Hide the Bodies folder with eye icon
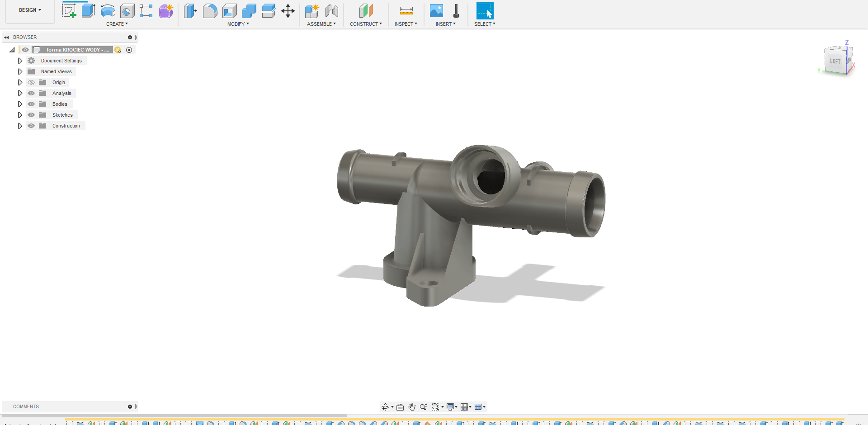Image resolution: width=868 pixels, height=425 pixels. [x=31, y=104]
